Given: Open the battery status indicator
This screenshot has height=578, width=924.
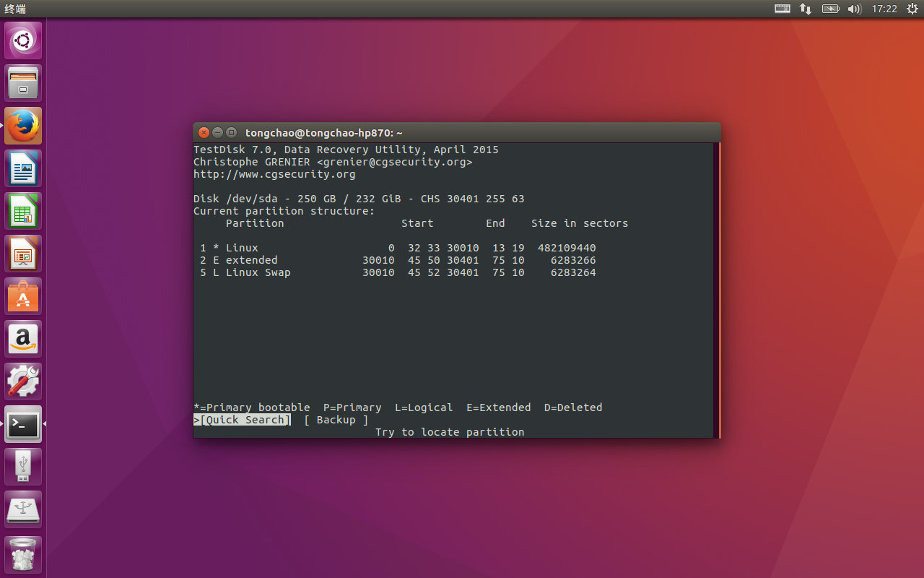Looking at the screenshot, I should pos(830,9).
